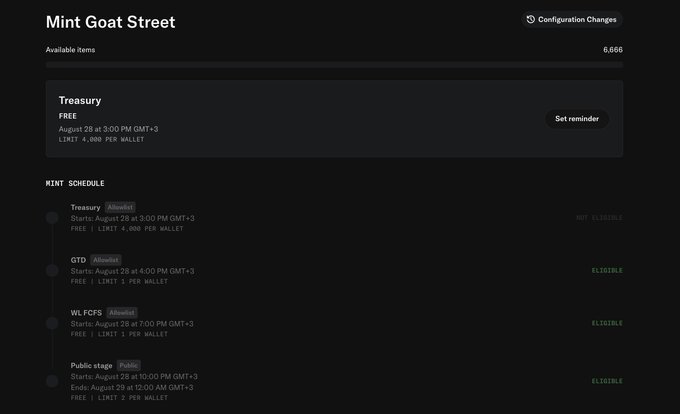Image resolution: width=680 pixels, height=414 pixels.
Task: Click Treasury stage timeline marker dot
Action: pyautogui.click(x=52, y=218)
